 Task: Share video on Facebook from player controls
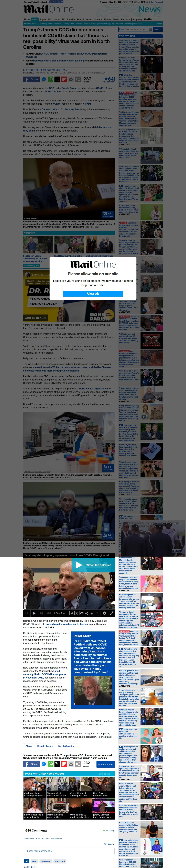(72, 613)
